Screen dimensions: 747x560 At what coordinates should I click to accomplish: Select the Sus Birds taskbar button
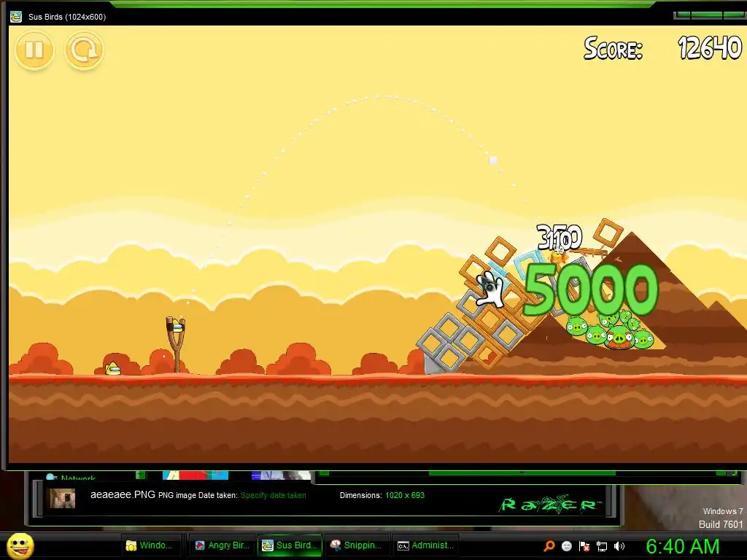[x=290, y=545]
